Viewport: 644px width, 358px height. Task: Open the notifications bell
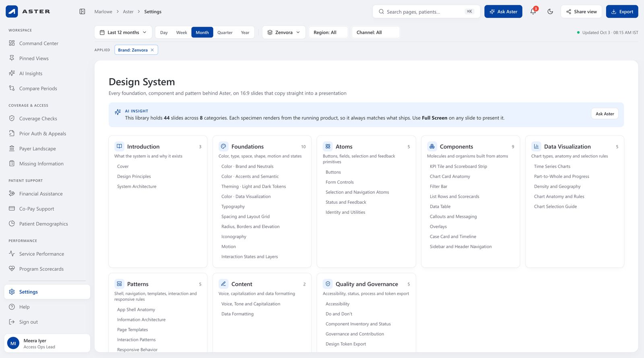pos(533,12)
